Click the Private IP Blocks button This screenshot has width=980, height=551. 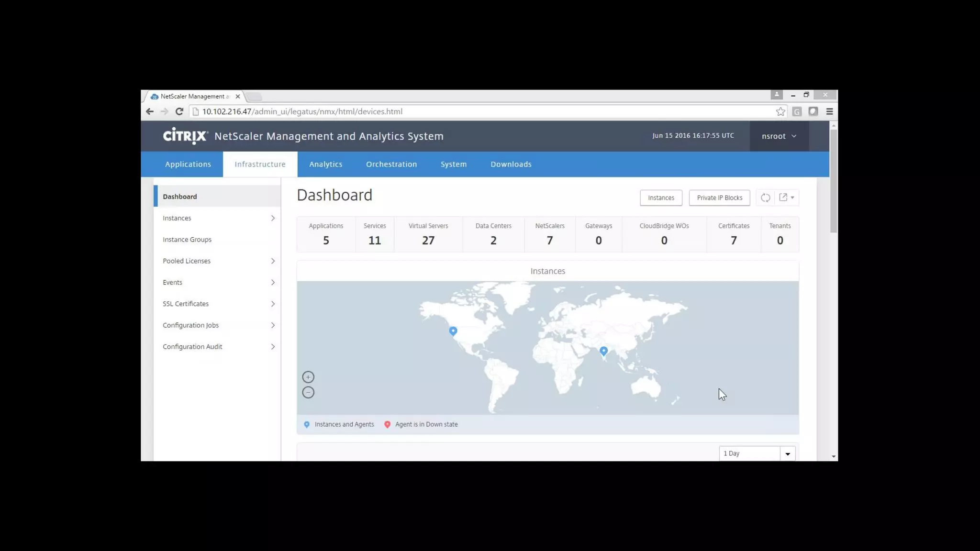[x=719, y=198]
